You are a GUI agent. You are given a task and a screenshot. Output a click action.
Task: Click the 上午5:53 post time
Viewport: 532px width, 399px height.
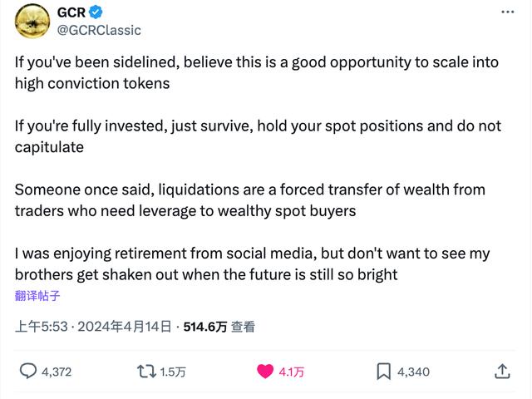(42, 327)
